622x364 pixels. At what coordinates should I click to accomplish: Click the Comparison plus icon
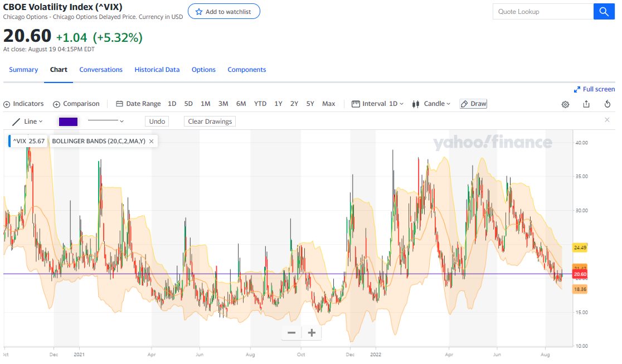(57, 104)
